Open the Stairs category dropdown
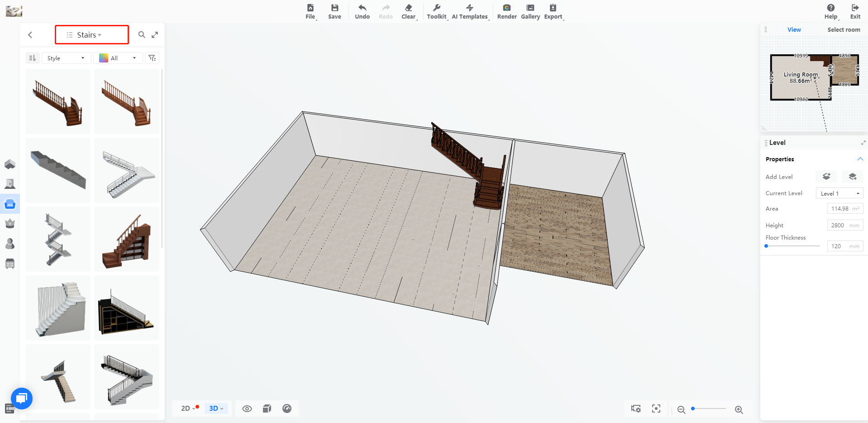 coord(92,35)
